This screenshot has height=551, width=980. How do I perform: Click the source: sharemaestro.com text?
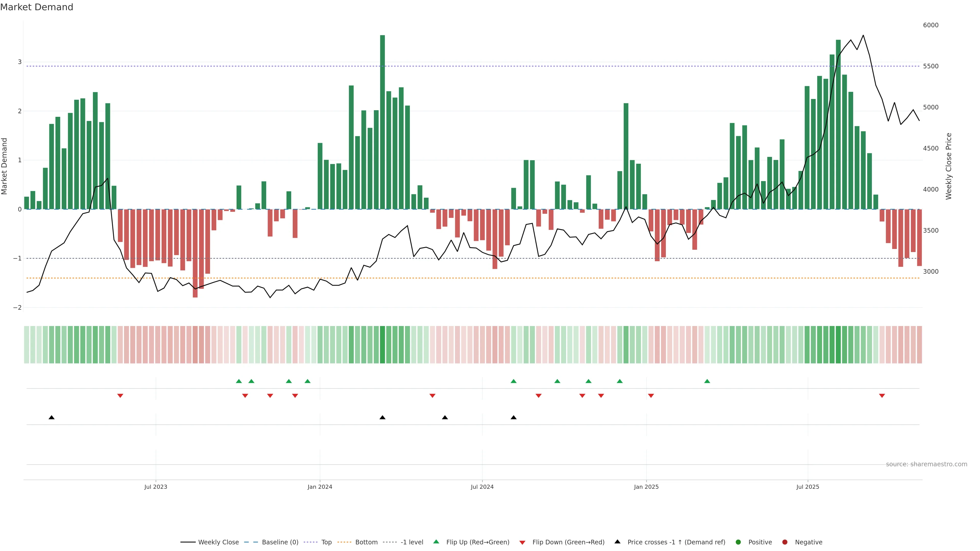point(926,464)
